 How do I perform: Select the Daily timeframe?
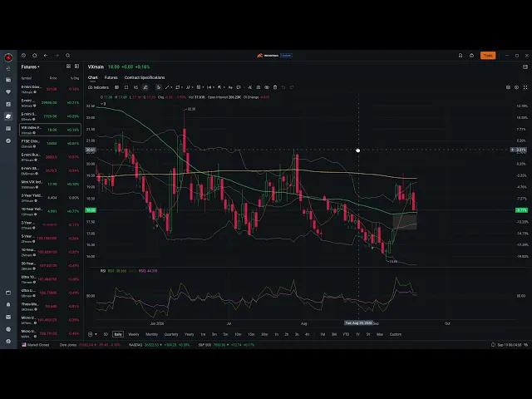click(118, 334)
